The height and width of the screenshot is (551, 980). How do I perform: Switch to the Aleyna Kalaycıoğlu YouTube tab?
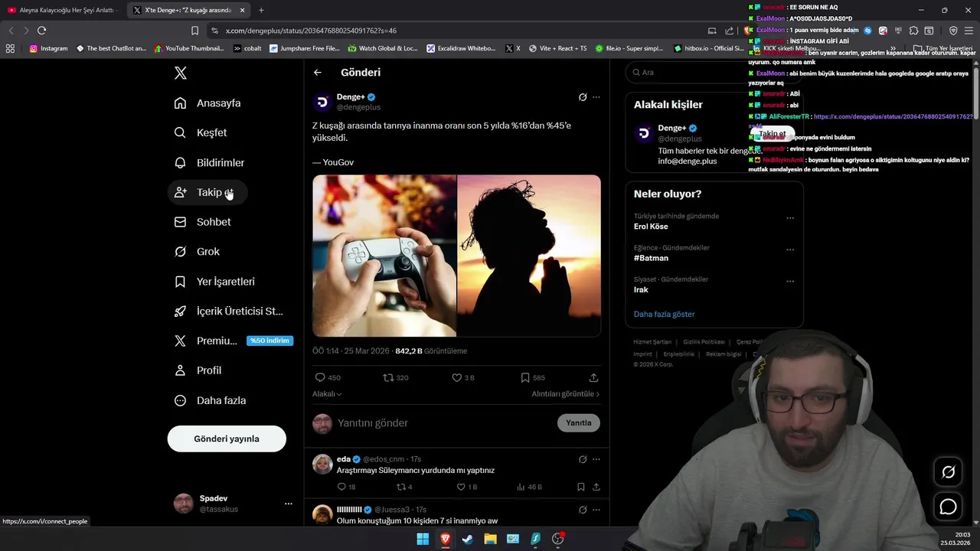pos(62,10)
